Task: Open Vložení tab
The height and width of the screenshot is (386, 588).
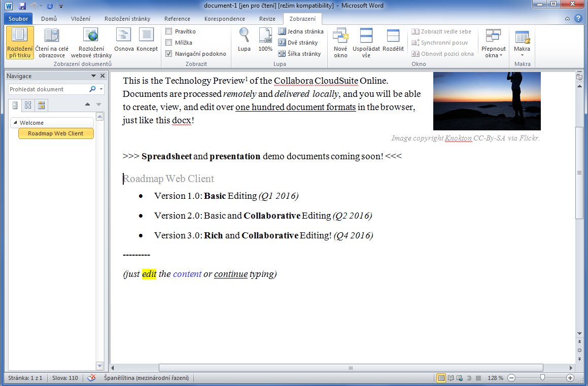Action: (81, 19)
